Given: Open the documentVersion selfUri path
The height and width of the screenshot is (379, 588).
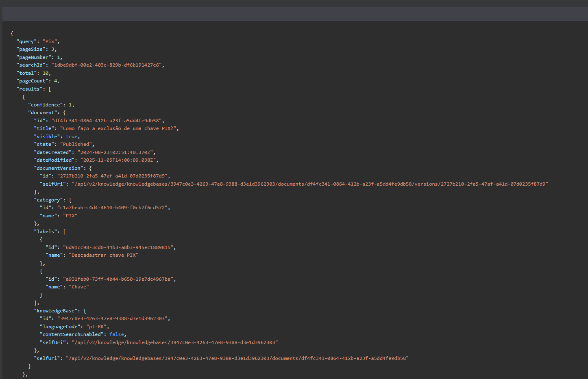Looking at the screenshot, I should click(310, 184).
